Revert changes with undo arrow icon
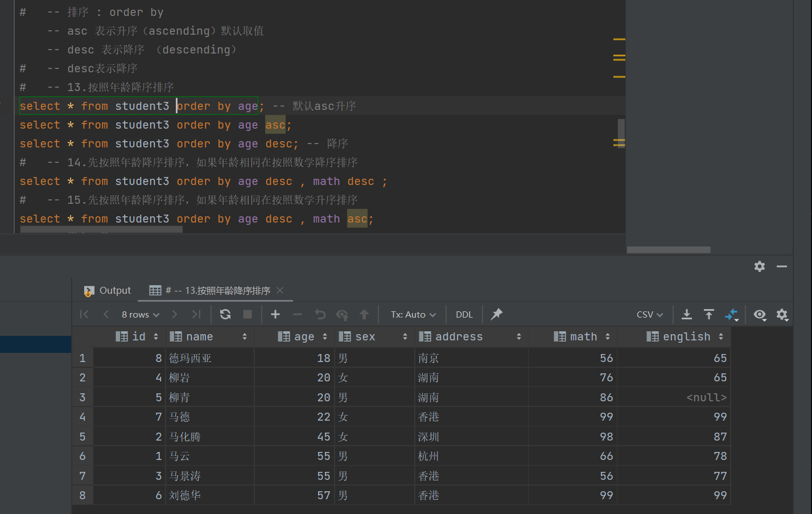Viewport: 812px width, 514px height. [320, 314]
